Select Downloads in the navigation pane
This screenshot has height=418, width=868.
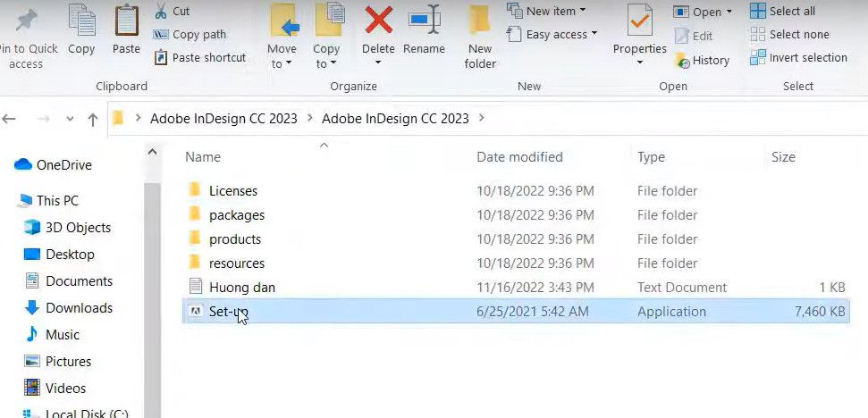79,308
